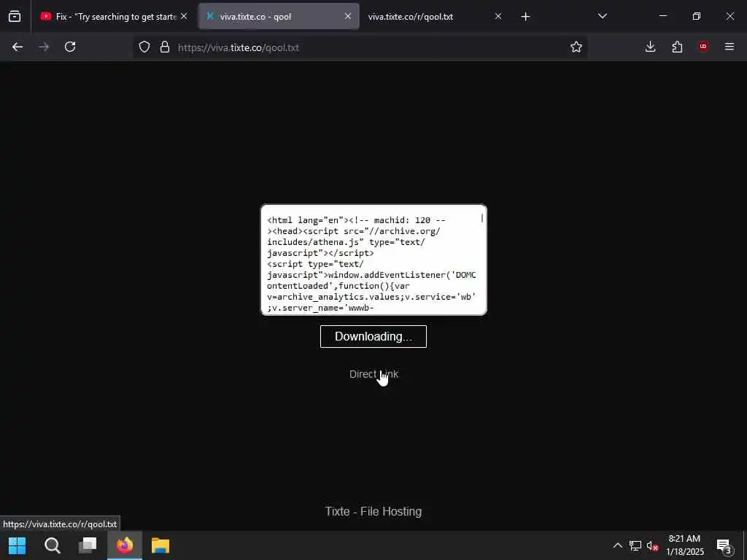Open the Downloads panel
This screenshot has height=560, width=747.
650,47
